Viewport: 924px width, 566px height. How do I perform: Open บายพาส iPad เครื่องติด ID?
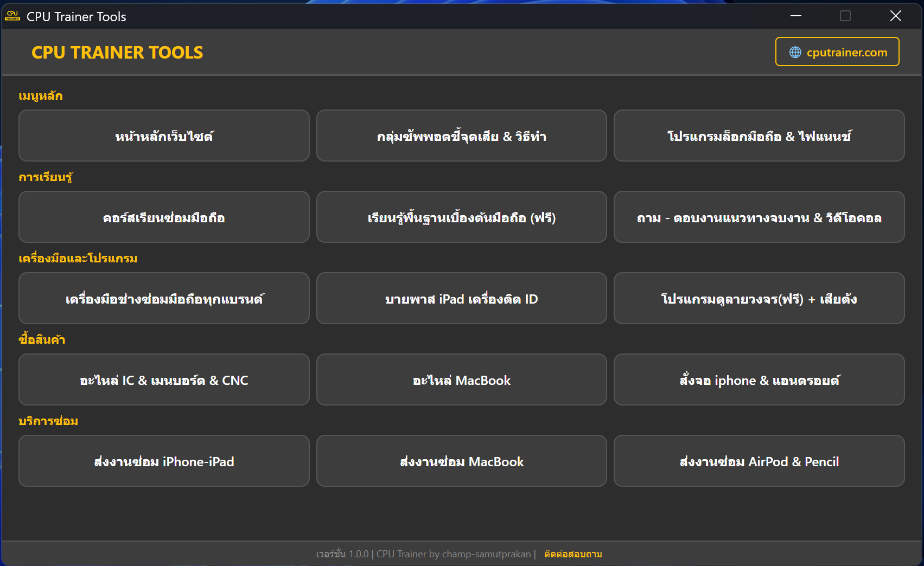tap(461, 298)
